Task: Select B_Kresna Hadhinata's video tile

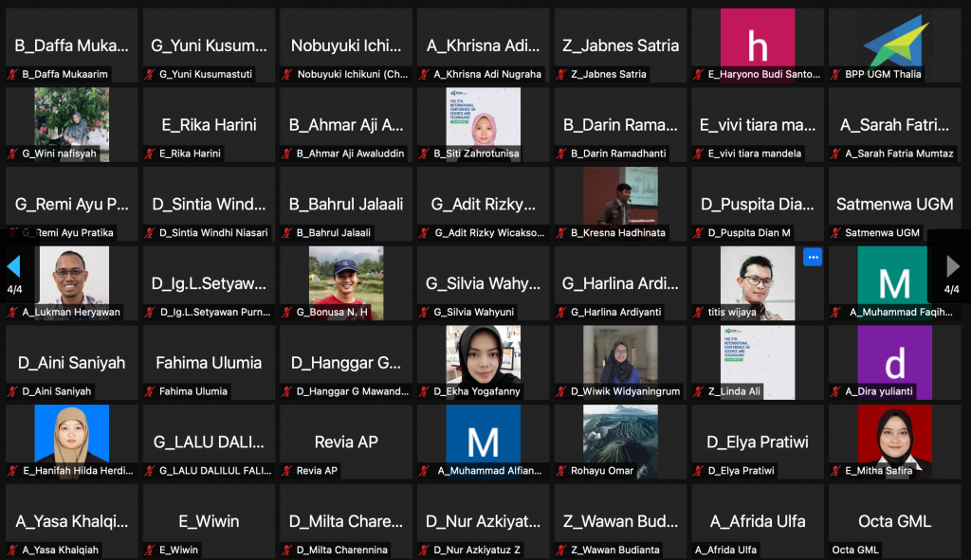Action: (x=620, y=197)
